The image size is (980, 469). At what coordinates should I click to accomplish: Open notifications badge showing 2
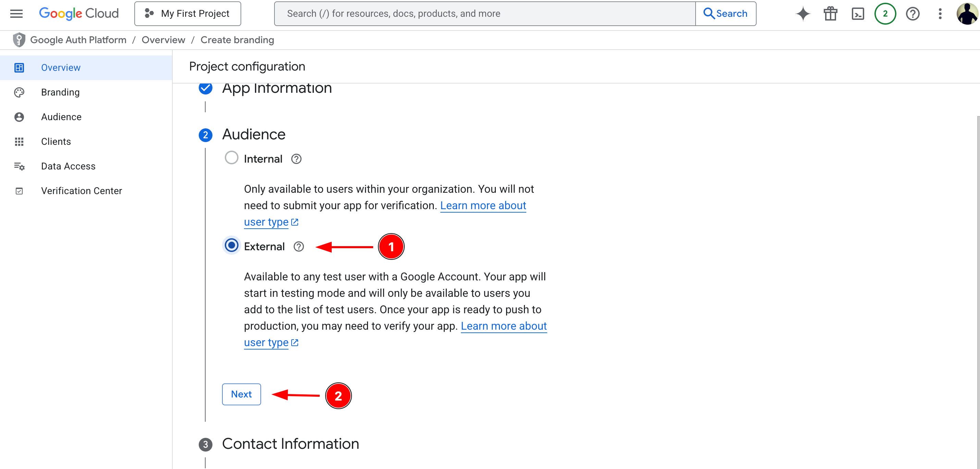[885, 14]
